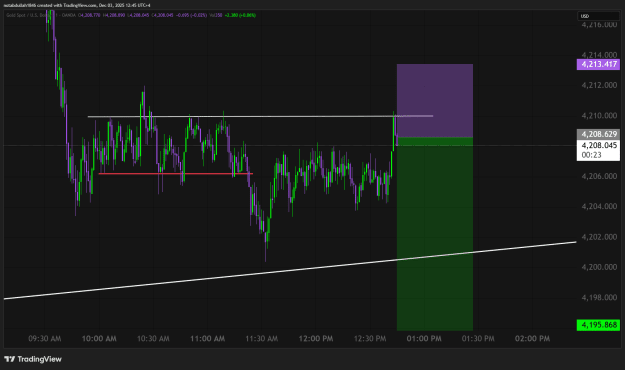Image resolution: width=625 pixels, height=370 pixels.
Task: Click the 12:30 PM time axis label
Action: click(x=370, y=339)
